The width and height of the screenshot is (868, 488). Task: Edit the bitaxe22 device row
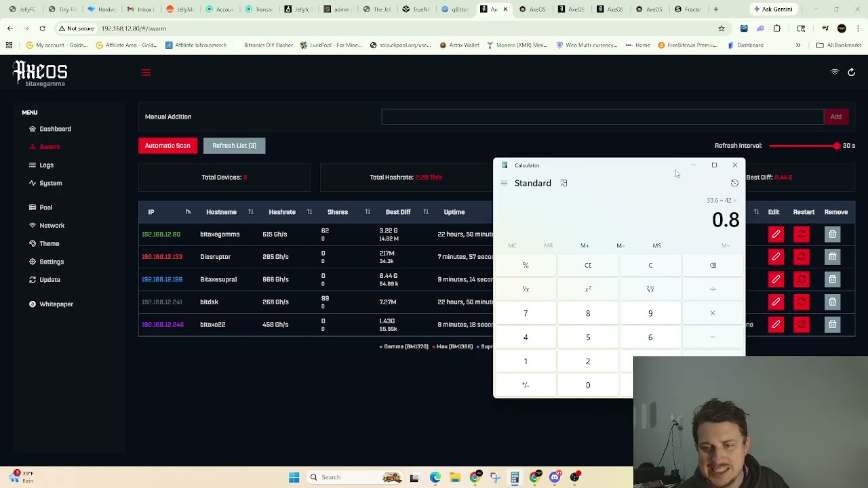point(776,325)
